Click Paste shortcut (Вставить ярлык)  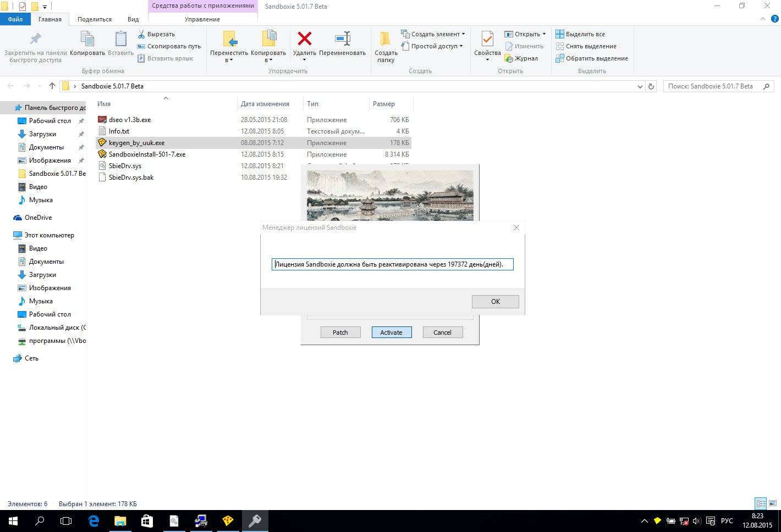165,58
